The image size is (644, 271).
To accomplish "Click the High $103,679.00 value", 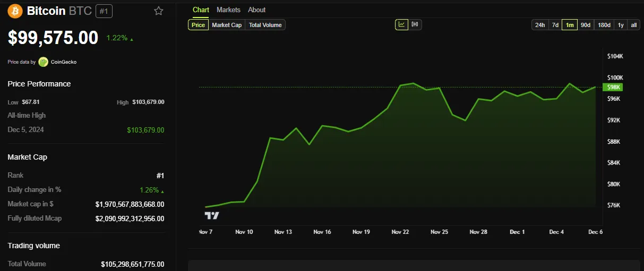I will tap(148, 102).
